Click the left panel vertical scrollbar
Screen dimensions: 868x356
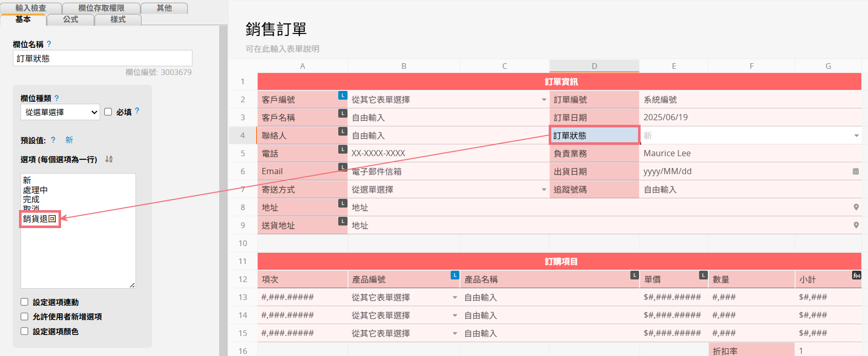(x=223, y=190)
